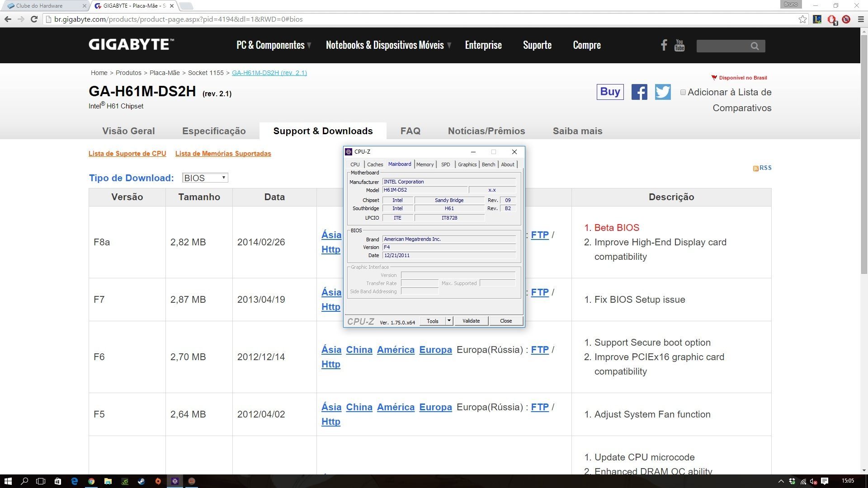Click the Validate button in CPU-Z
The image size is (868, 488).
(x=471, y=321)
